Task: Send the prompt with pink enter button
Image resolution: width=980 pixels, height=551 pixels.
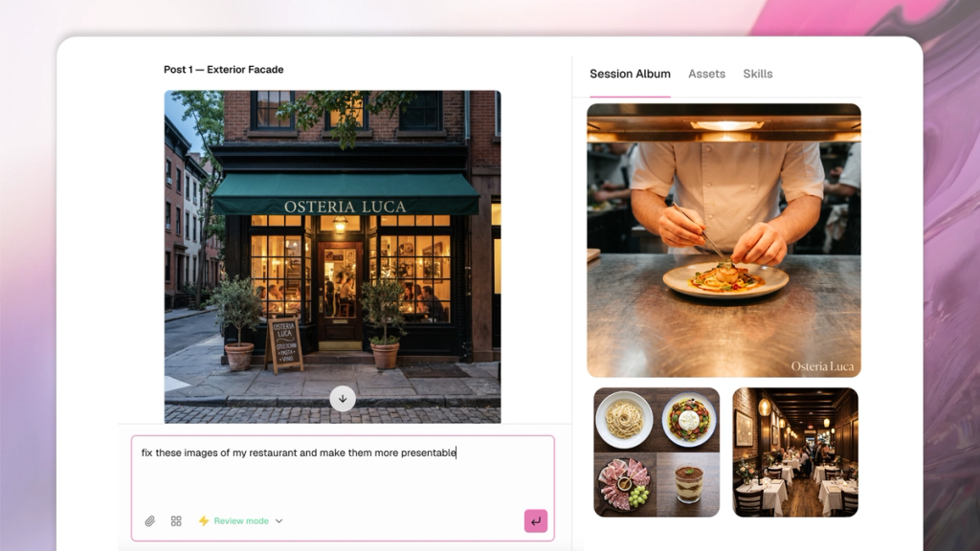Action: pyautogui.click(x=536, y=521)
